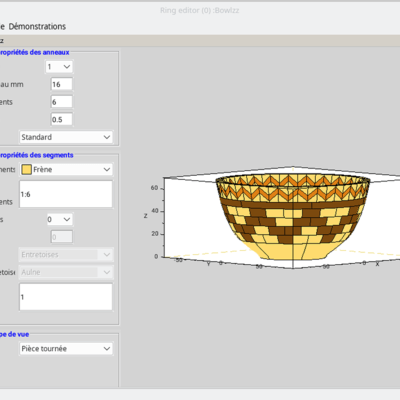Click the segment range box showing 1:6

[66, 194]
